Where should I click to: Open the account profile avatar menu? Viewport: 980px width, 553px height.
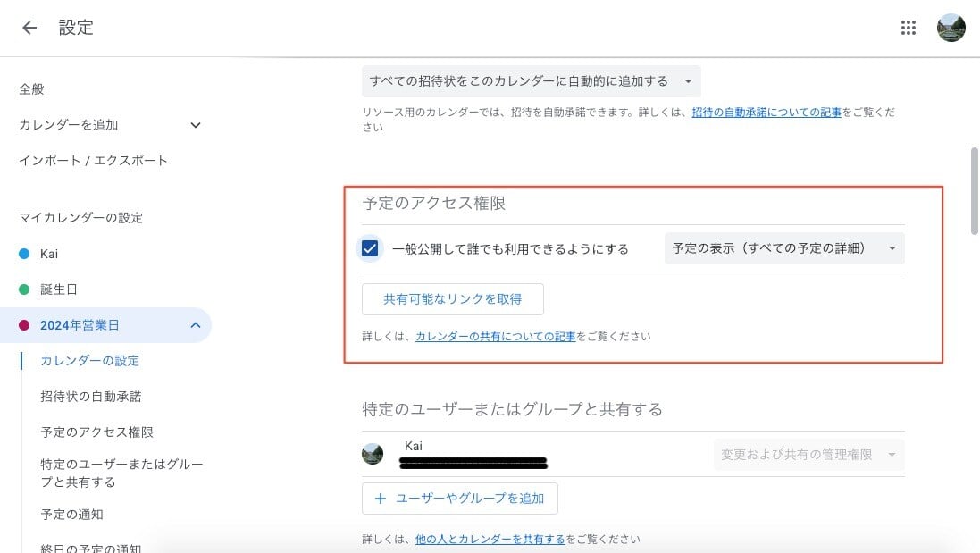click(x=951, y=28)
